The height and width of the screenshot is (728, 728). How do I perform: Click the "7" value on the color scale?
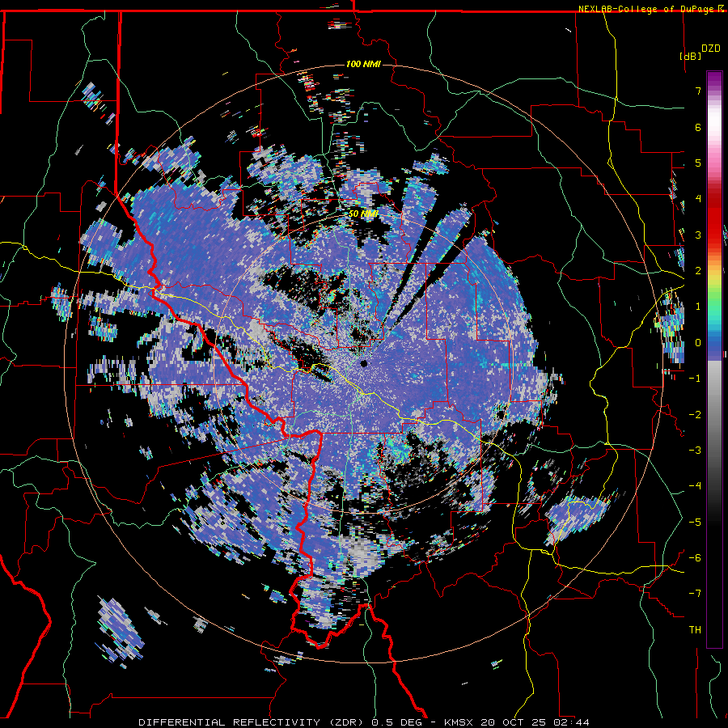(x=698, y=91)
